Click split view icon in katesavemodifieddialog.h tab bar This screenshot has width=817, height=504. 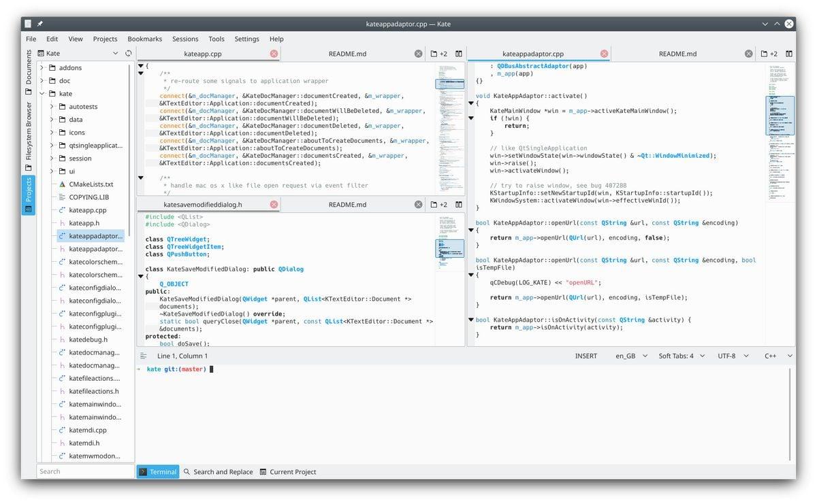[459, 205]
